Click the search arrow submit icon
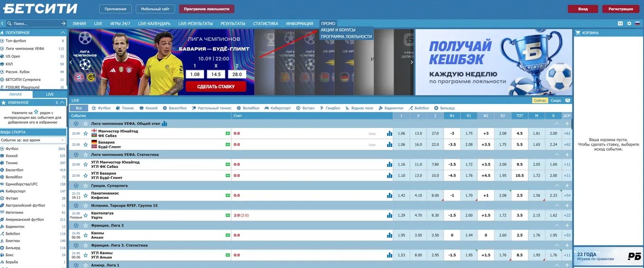This screenshot has height=268, width=644. pyautogui.click(x=63, y=23)
